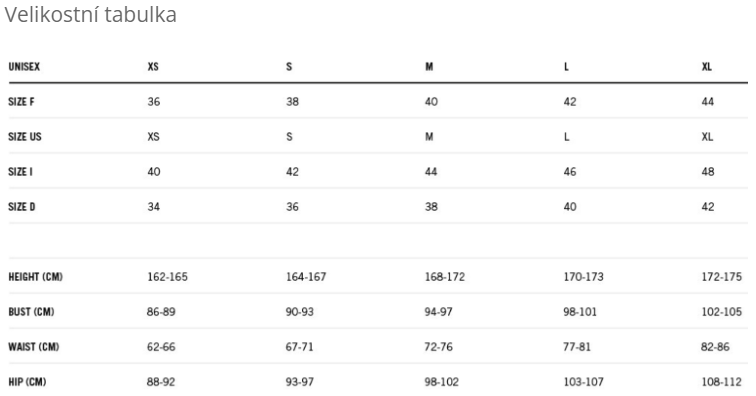Select the 102-105 bust value
756x396 pixels.
(x=721, y=312)
